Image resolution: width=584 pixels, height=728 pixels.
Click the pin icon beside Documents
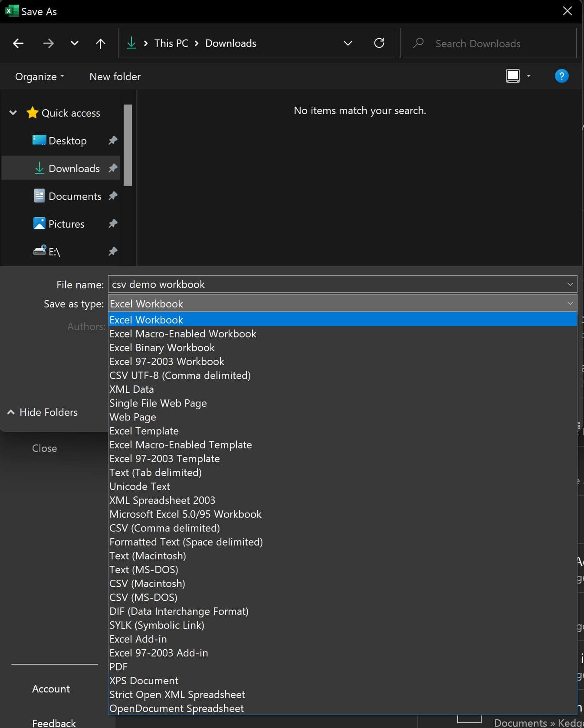click(x=113, y=196)
